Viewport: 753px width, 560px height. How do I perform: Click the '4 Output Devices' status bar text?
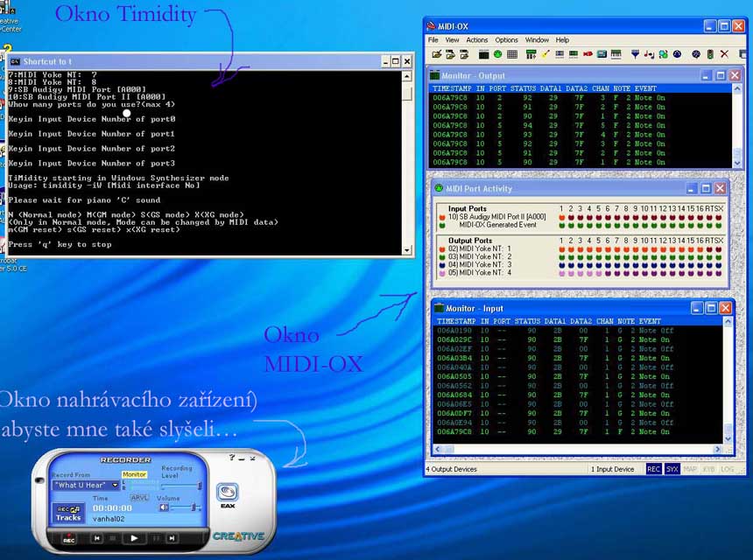click(452, 469)
